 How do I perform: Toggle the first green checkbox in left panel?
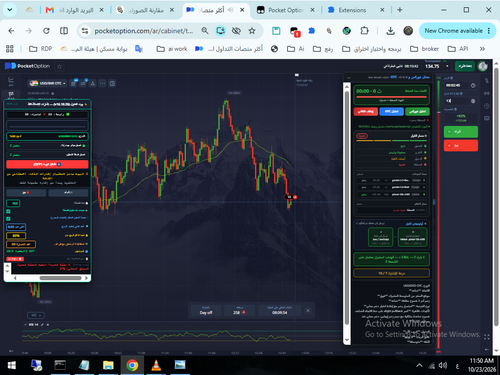8,211
